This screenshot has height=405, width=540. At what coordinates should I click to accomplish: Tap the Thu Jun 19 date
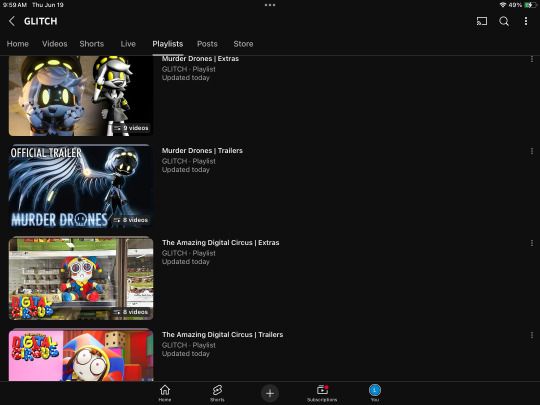pyautogui.click(x=48, y=5)
